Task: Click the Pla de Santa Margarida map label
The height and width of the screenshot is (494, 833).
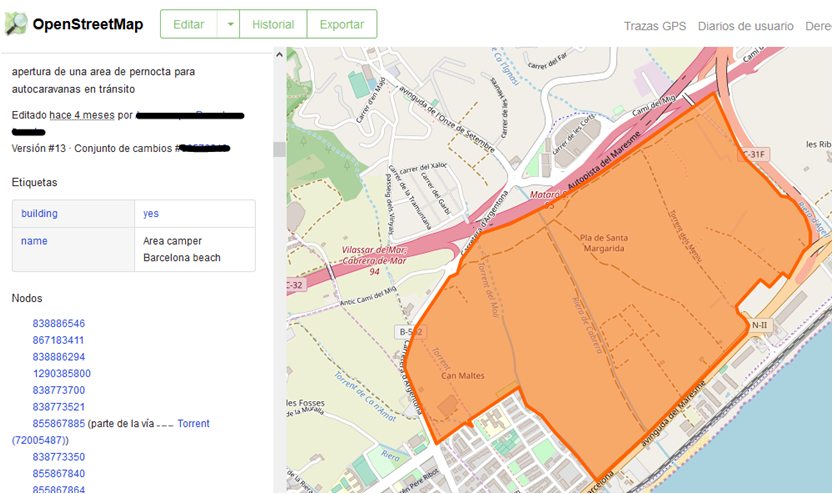Action: tap(604, 243)
